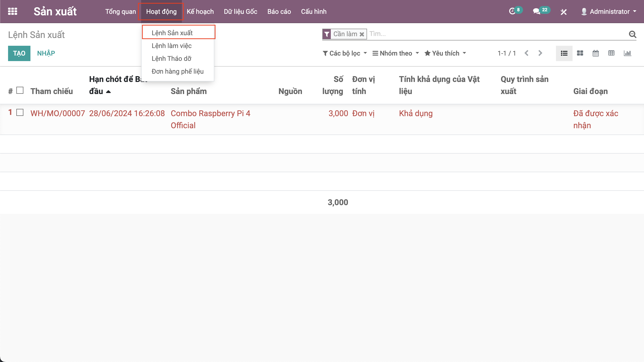The width and height of the screenshot is (644, 362).
Task: Expand the 'Các bộ lọc' dropdown
Action: [345, 53]
